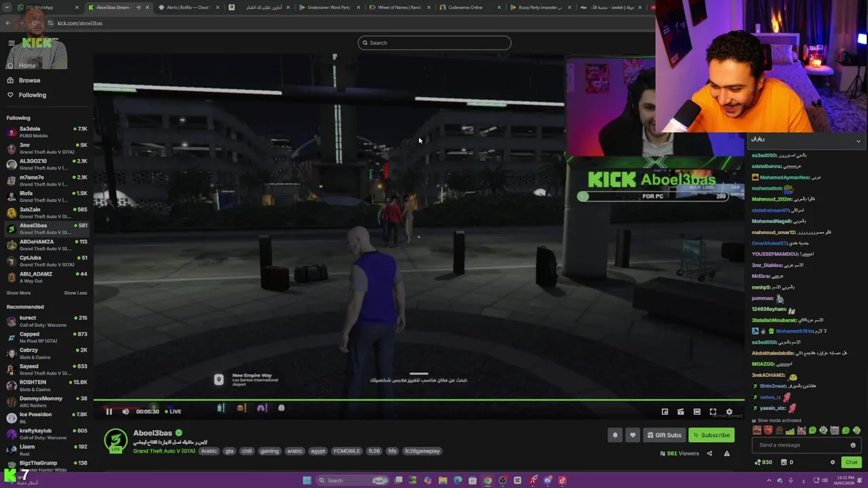Mute the stream volume speaker icon
868x488 pixels.
coord(125,411)
